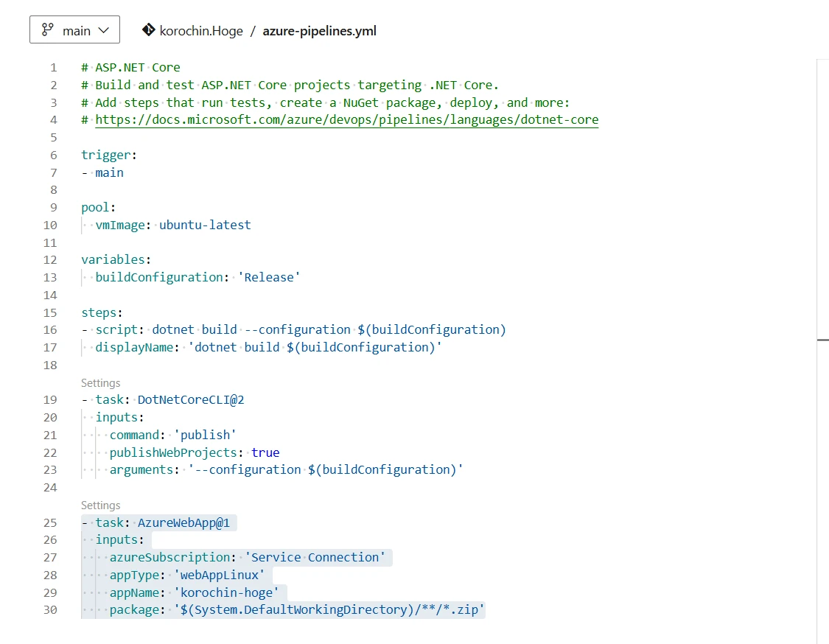Click the git branch icon in branch selector
This screenshot has height=644, width=829.
[x=48, y=30]
